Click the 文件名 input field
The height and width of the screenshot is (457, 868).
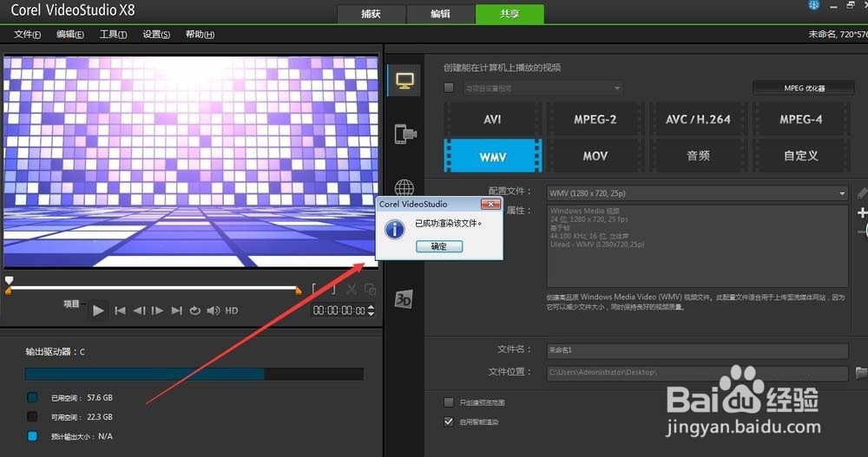[698, 350]
